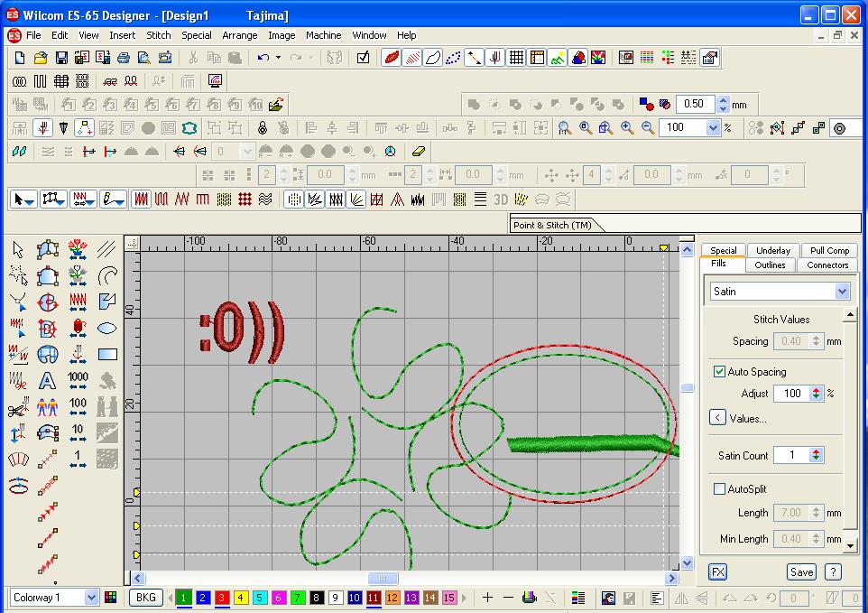Click the 3D stitch effect icon
This screenshot has width=868, height=613.
click(501, 199)
